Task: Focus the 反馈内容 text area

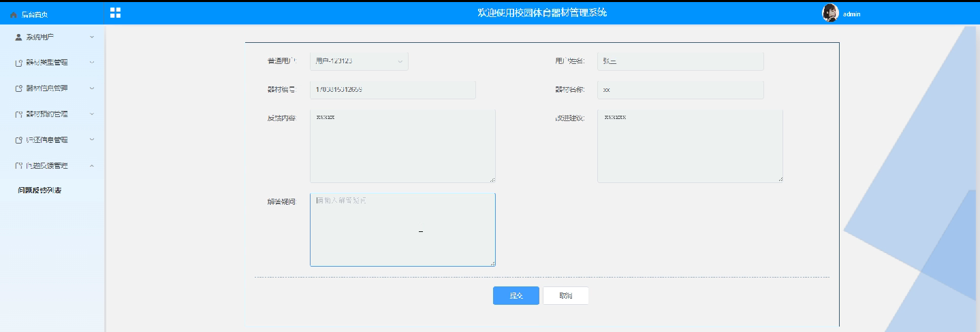Action: (402, 146)
